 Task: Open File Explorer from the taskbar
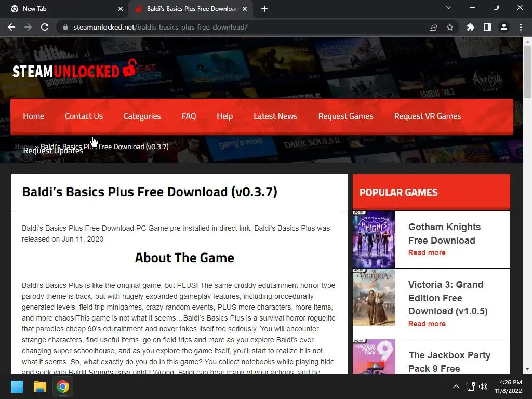click(39, 387)
